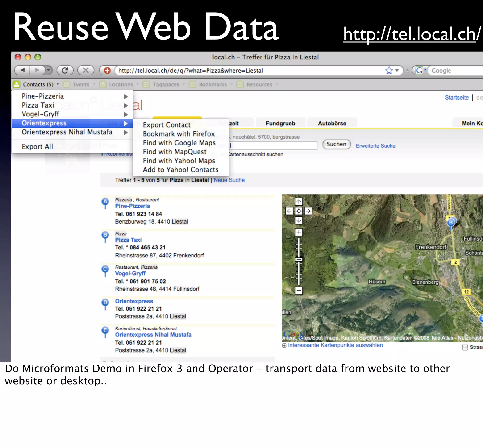
Task: Click the Stop loading X button
Action: coord(86,70)
